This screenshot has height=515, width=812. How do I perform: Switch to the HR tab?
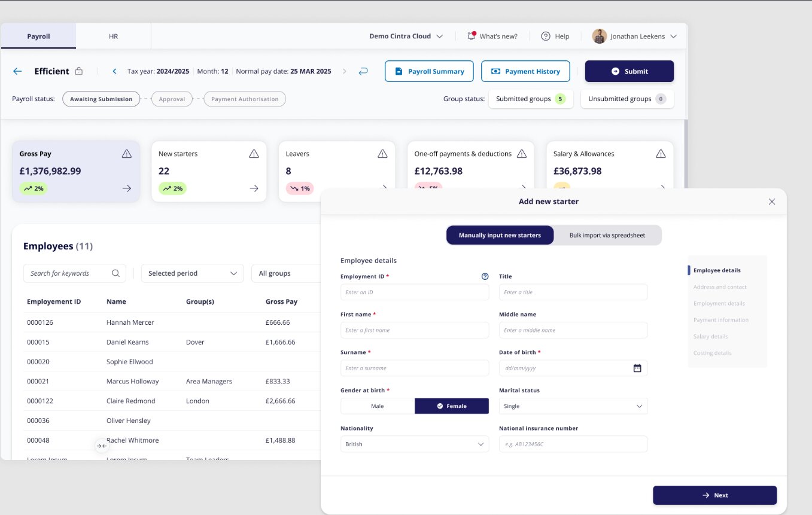(x=113, y=36)
